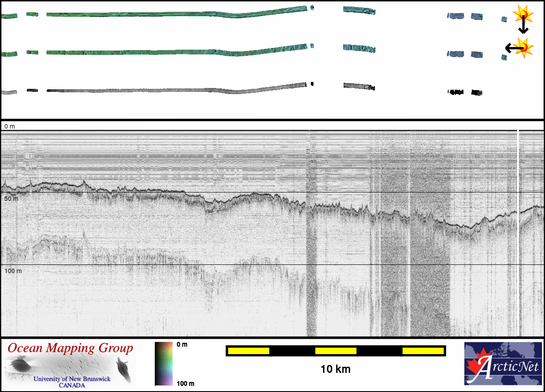Click the left-pointing black arrow
The image size is (545, 392).
511,47
